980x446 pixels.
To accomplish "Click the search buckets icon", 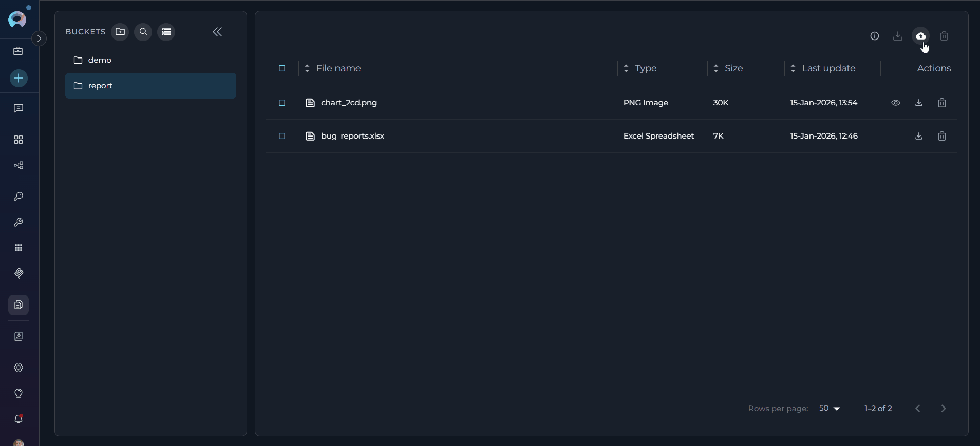I will (143, 32).
